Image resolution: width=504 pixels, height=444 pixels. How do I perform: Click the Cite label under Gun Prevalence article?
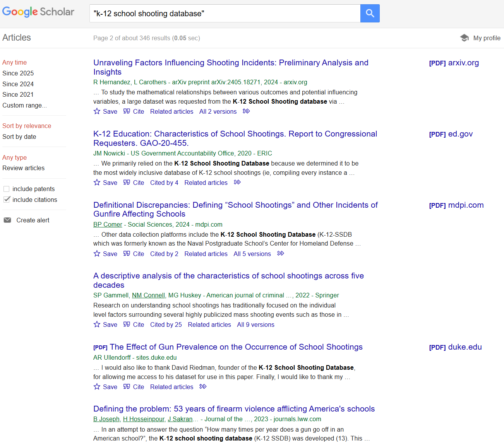coord(139,387)
